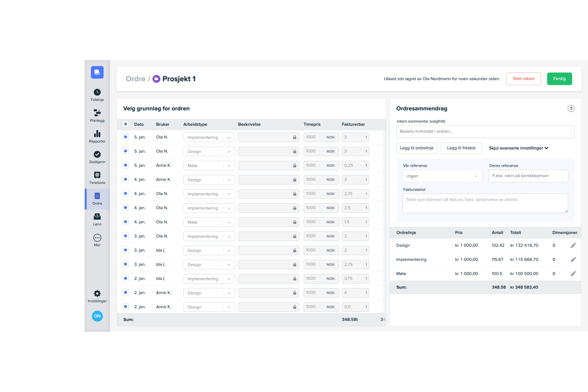The height and width of the screenshot is (392, 588).
Task: Click lock icon in 5. jan. Anne K. Møte row
Action: click(295, 165)
